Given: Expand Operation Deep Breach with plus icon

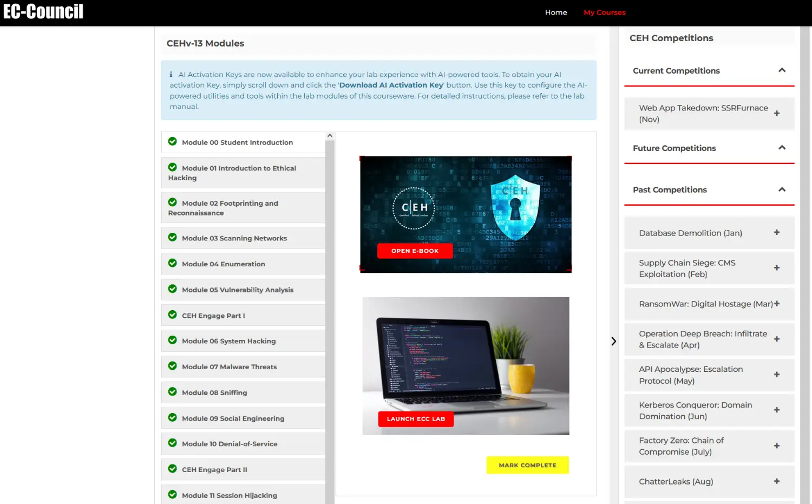Looking at the screenshot, I should coord(776,339).
